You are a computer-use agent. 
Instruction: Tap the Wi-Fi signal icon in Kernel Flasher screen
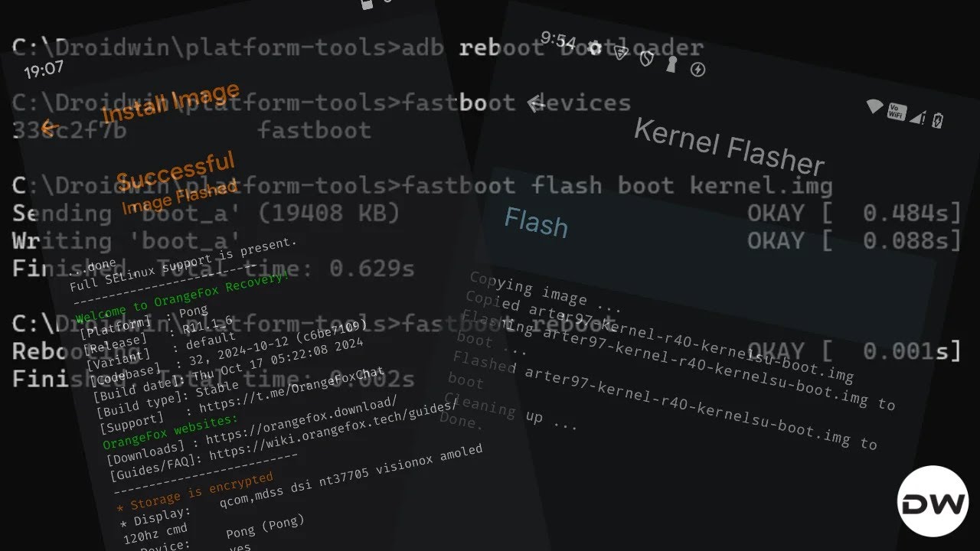(x=874, y=106)
